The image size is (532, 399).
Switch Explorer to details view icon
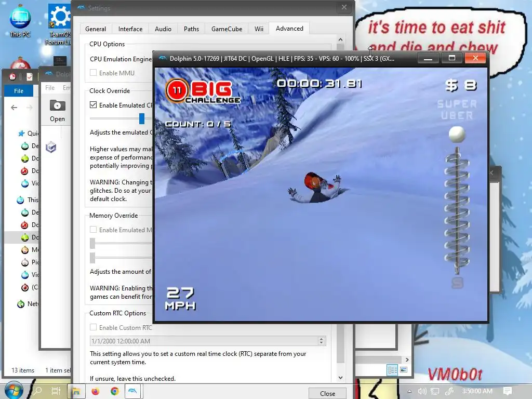392,370
